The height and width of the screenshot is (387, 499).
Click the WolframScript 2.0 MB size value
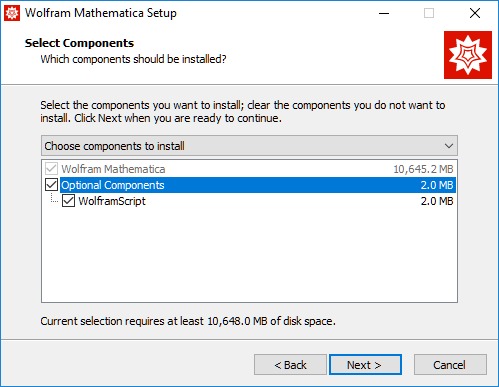coord(437,201)
